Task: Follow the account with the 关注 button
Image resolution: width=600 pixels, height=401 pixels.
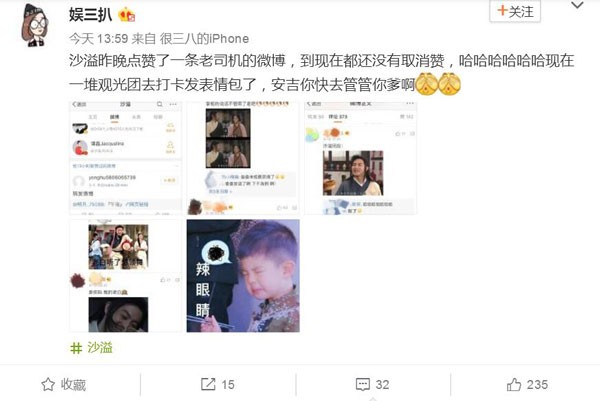Action: click(515, 11)
